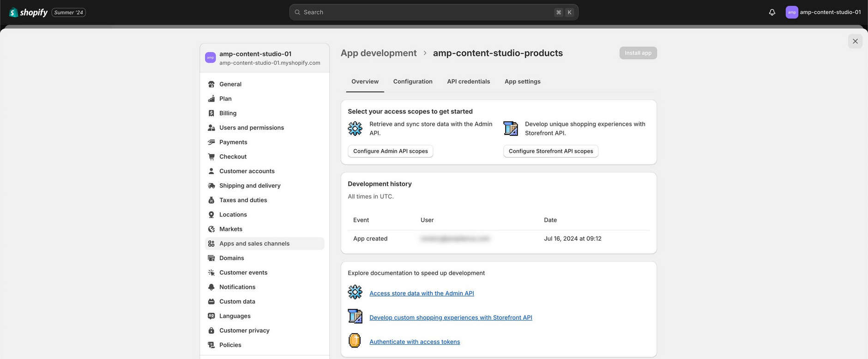Image resolution: width=868 pixels, height=359 pixels.
Task: Open the API credentials tab
Action: 468,81
